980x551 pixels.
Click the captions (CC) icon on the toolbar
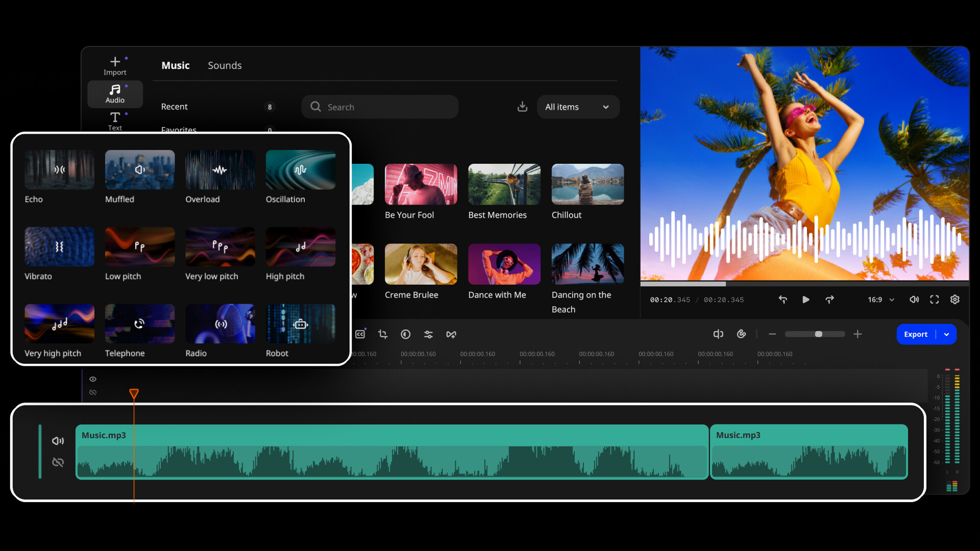pos(360,334)
